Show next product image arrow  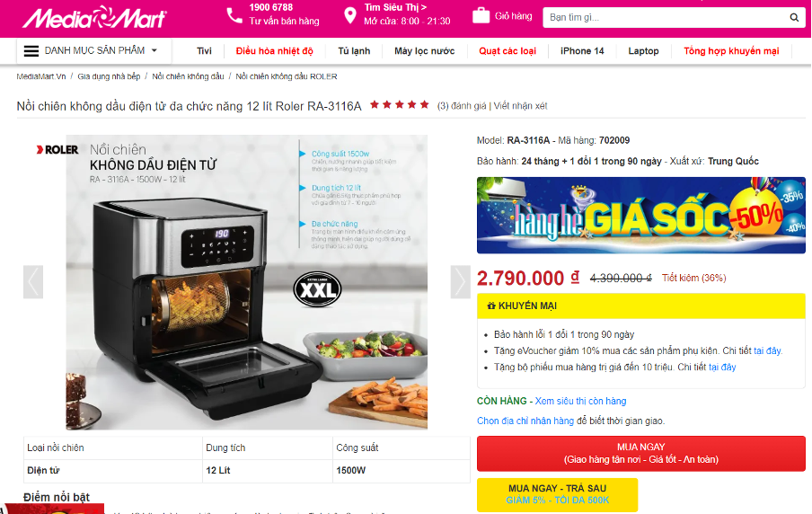pos(461,282)
